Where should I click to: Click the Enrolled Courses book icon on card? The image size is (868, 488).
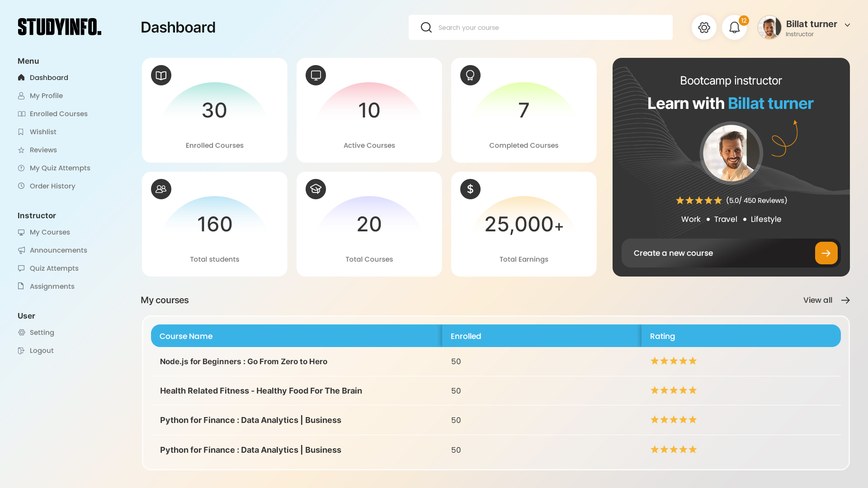click(161, 75)
